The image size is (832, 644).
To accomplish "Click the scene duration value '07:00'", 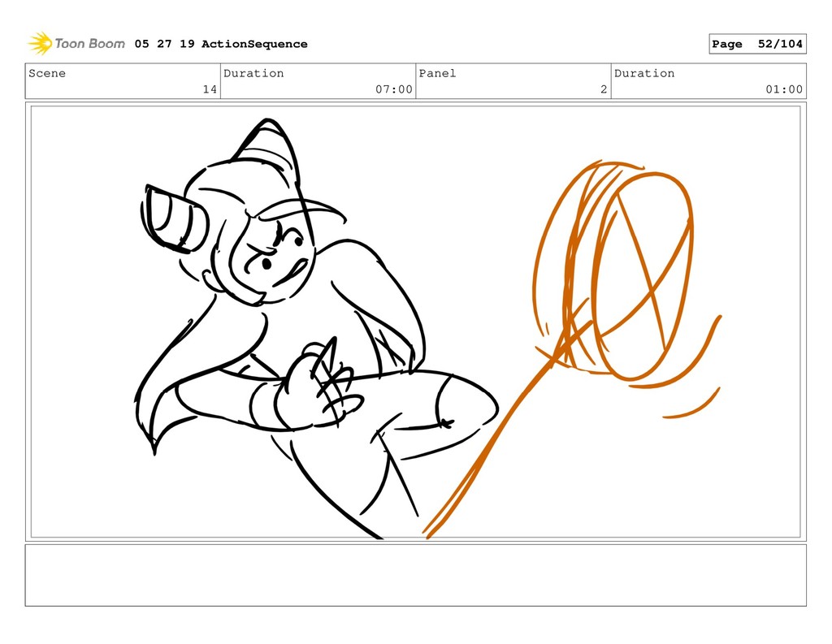I will (x=394, y=89).
